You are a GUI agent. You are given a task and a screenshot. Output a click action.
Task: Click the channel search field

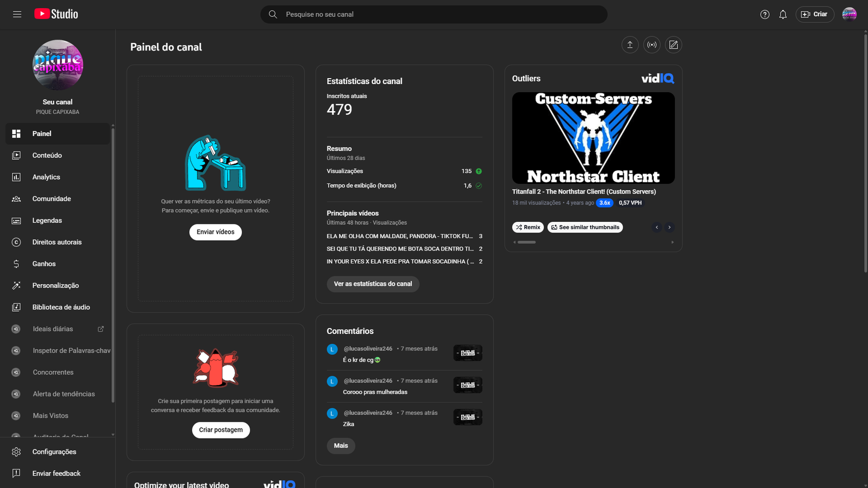[x=434, y=15]
